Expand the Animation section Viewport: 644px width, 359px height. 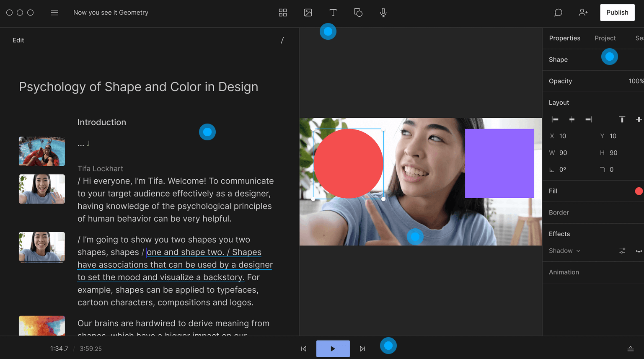[x=564, y=272]
